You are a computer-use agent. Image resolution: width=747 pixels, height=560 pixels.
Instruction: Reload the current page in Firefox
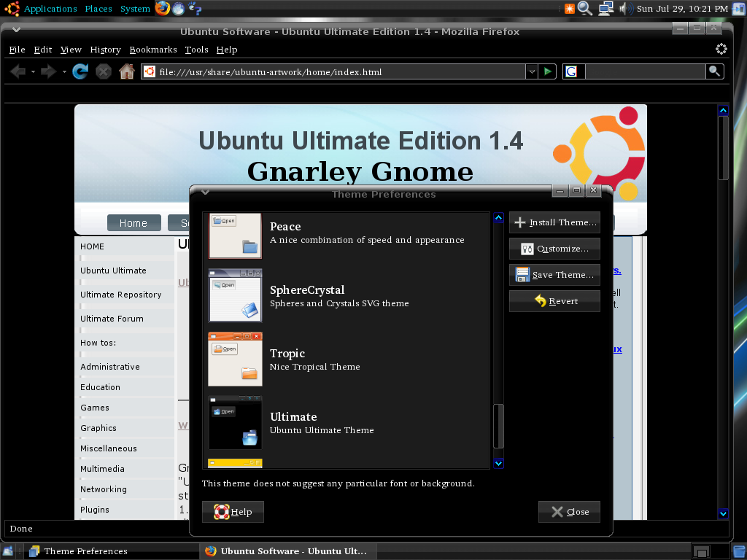pyautogui.click(x=80, y=72)
